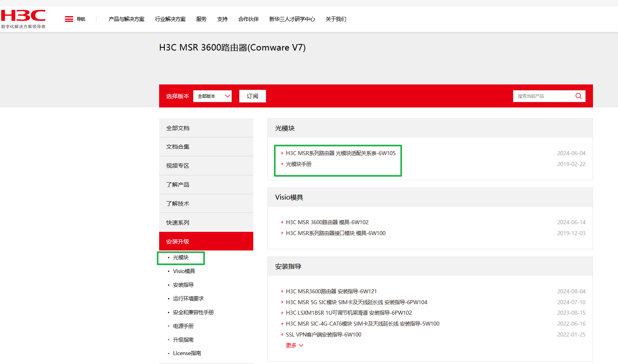Open 服务 menu
Viewport: 618px width, 364px height.
(x=201, y=19)
